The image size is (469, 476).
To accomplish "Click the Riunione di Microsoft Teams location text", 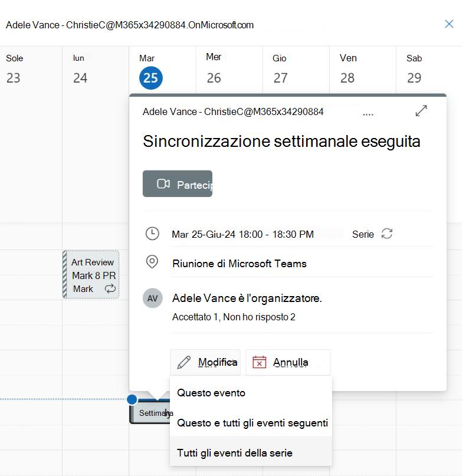I will [x=239, y=264].
